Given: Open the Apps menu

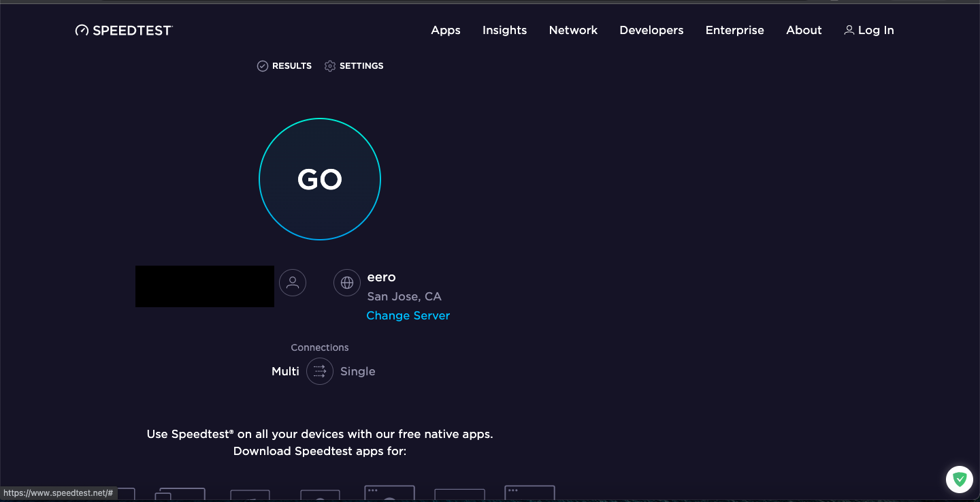Looking at the screenshot, I should (446, 30).
